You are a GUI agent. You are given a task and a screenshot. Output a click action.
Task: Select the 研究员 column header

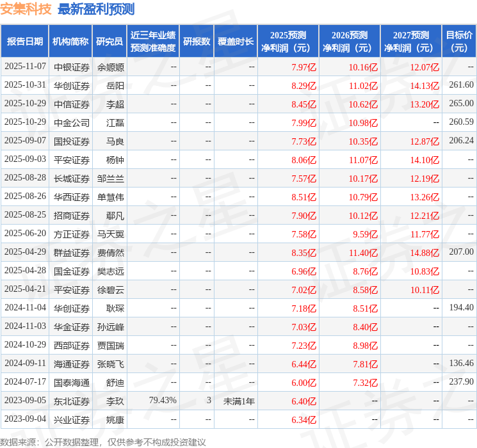pos(109,42)
